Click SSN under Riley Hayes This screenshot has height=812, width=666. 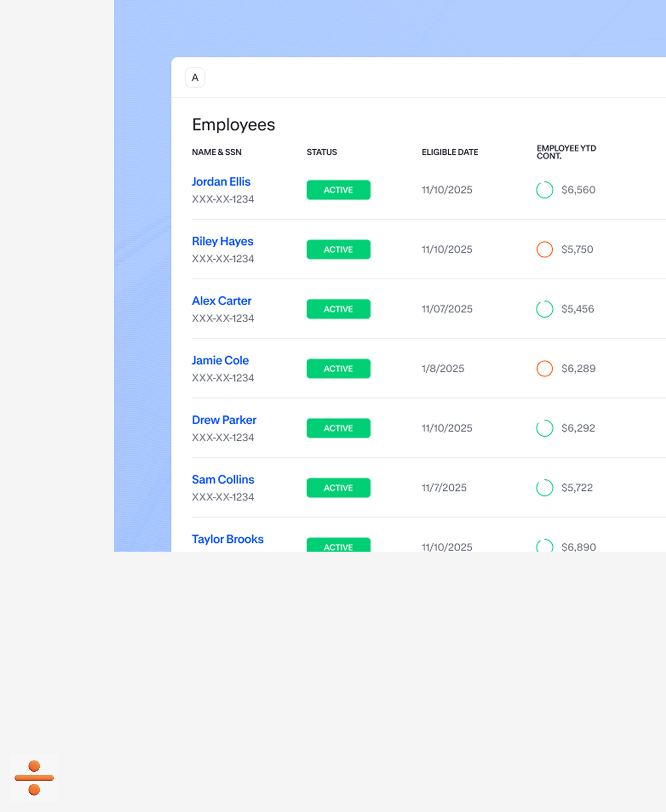coord(223,259)
